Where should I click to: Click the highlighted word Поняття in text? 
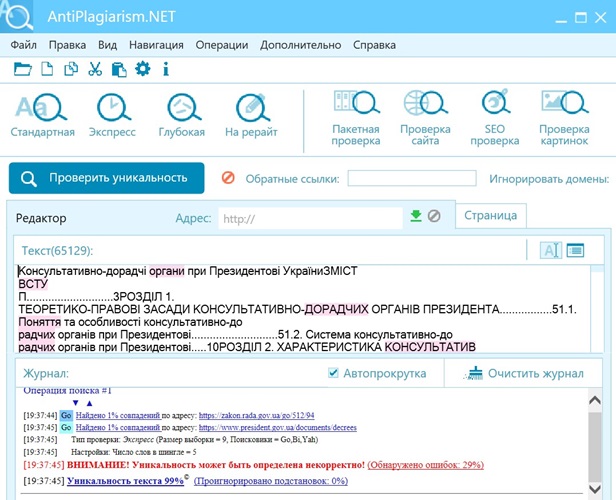coord(40,322)
